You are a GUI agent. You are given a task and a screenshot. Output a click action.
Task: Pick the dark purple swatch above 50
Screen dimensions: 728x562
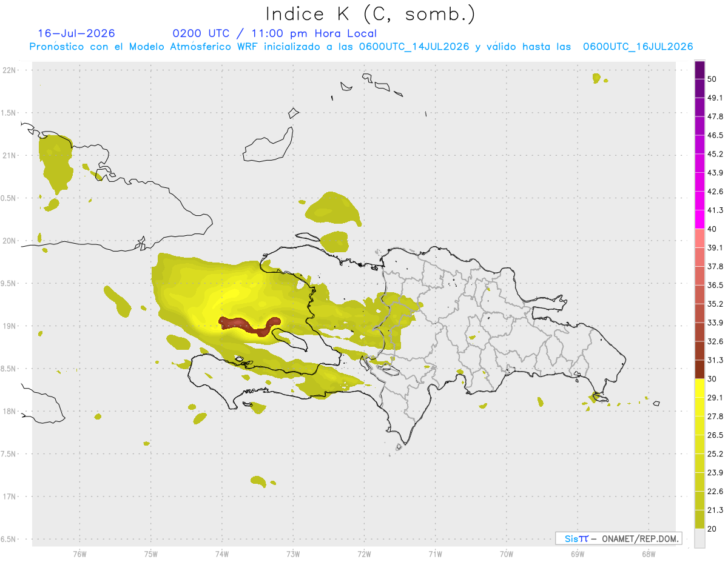point(699,70)
